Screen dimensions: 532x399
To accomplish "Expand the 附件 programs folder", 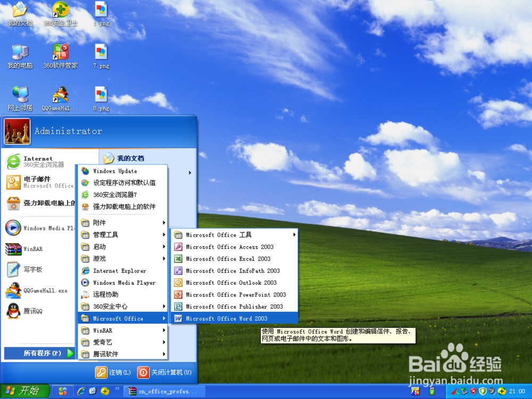I will (x=123, y=222).
